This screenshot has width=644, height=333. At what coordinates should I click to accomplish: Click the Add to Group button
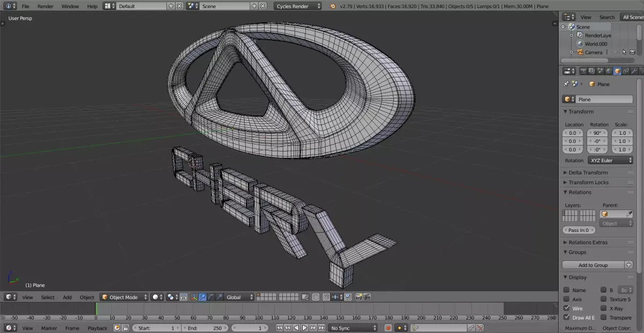(x=593, y=265)
